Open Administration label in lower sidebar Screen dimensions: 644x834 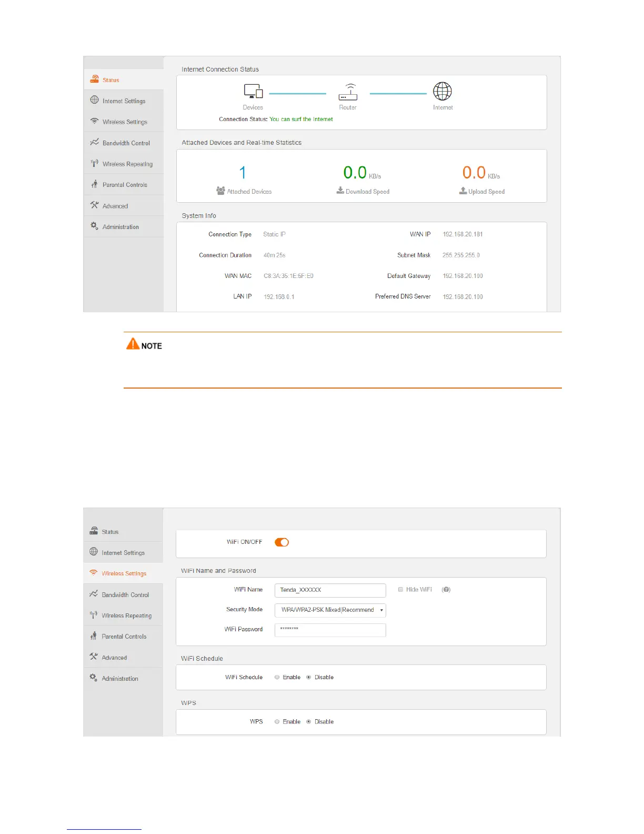point(120,679)
